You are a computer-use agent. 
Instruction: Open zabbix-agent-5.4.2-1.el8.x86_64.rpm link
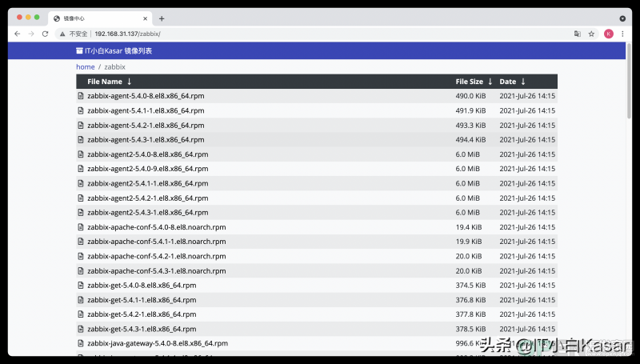coord(146,126)
